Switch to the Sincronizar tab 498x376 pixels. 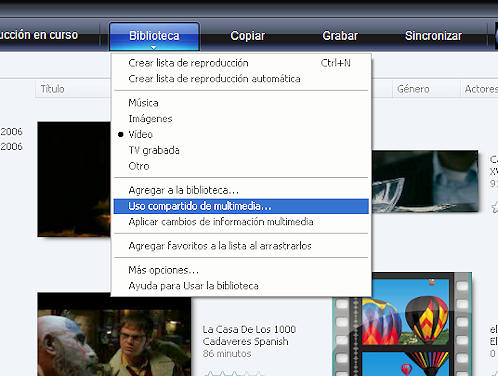(433, 36)
